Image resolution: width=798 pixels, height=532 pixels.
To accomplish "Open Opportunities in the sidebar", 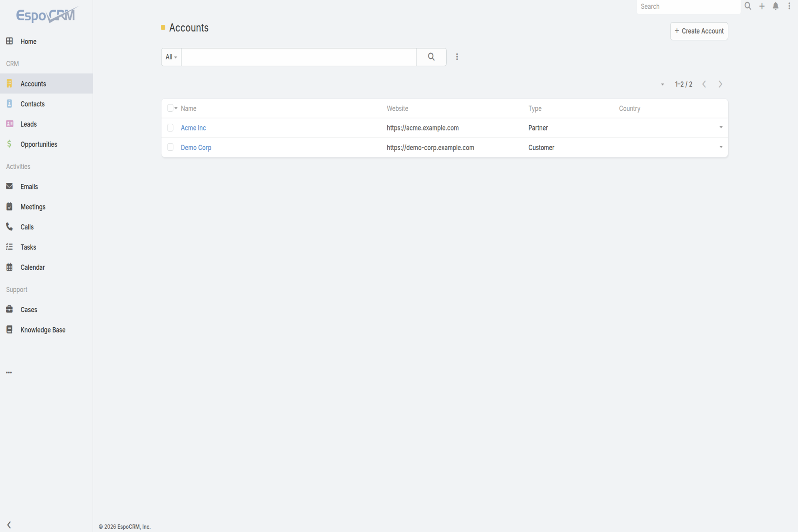I will pyautogui.click(x=39, y=144).
